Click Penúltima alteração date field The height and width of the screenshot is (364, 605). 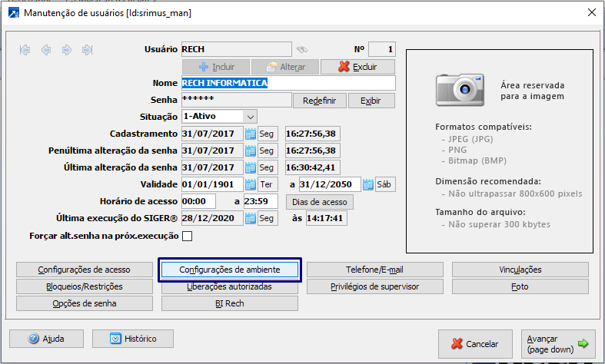pyautogui.click(x=212, y=151)
